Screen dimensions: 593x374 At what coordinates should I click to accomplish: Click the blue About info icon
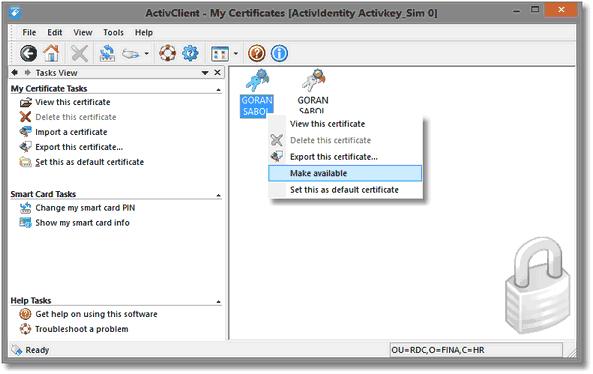click(279, 53)
